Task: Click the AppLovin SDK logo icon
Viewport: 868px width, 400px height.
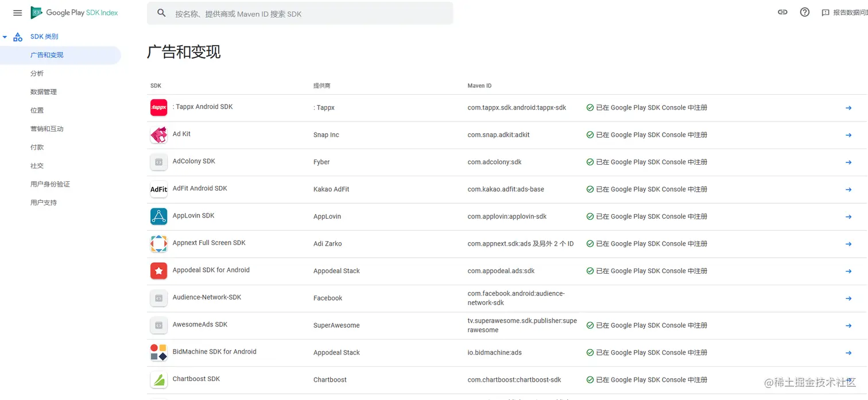Action: (158, 216)
